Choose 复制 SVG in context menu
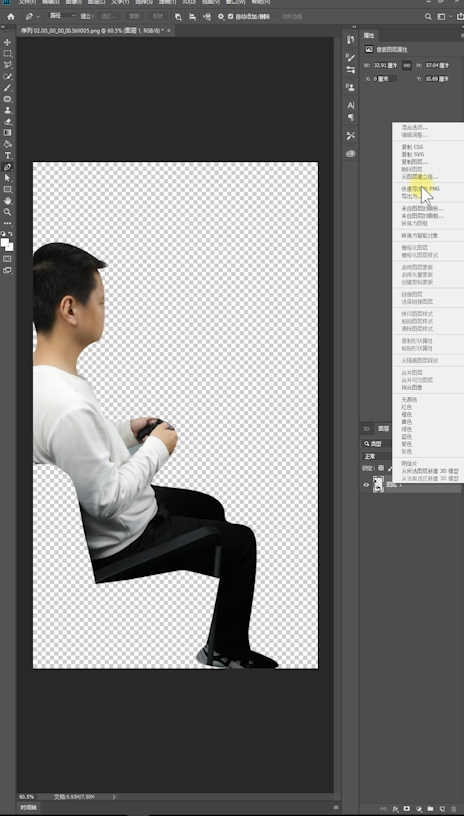The width and height of the screenshot is (464, 816). click(412, 155)
